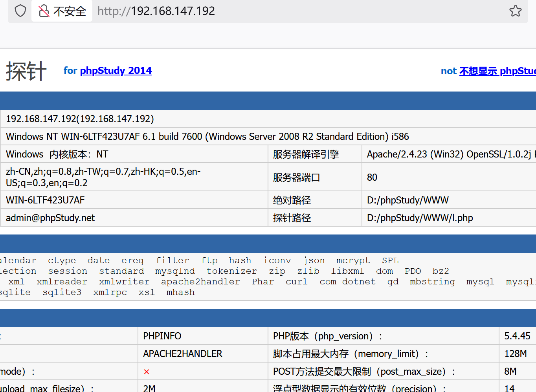Click the 服务器解译引擎 label
This screenshot has height=392, width=536.
point(306,154)
